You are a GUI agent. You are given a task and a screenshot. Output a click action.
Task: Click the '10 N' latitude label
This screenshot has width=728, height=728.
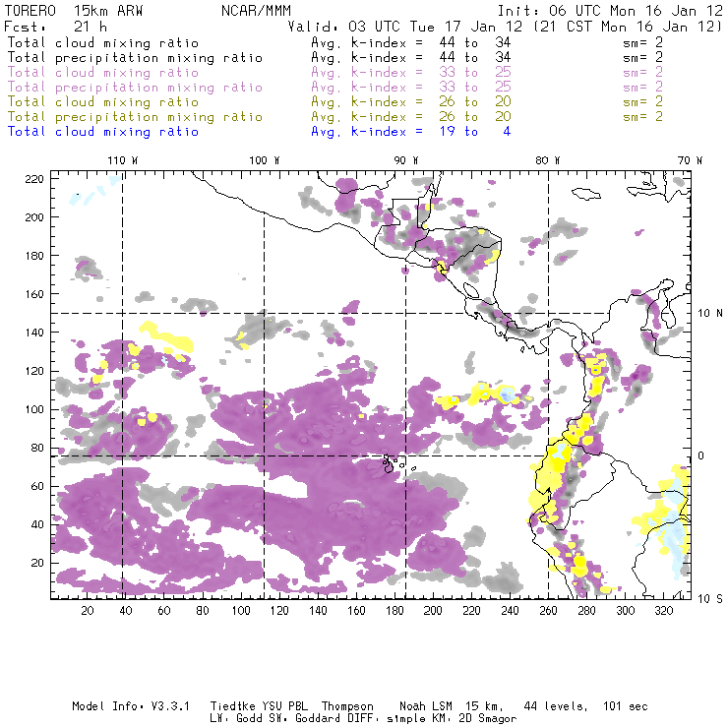click(x=710, y=314)
